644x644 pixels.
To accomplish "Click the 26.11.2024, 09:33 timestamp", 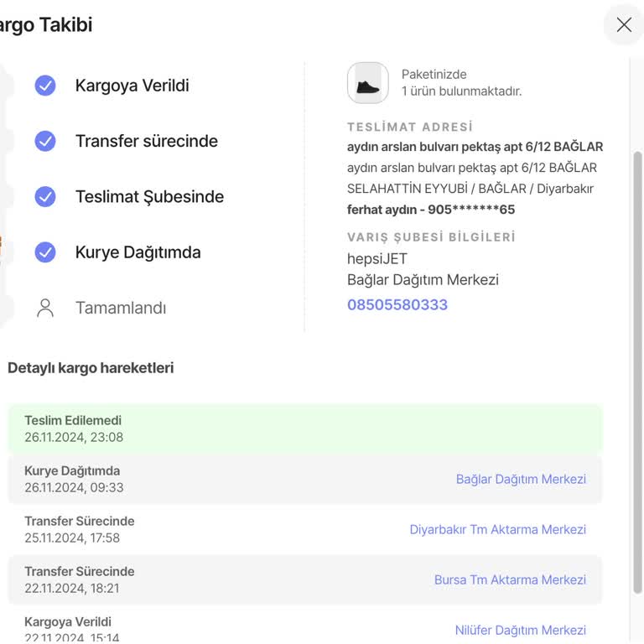I will click(74, 487).
